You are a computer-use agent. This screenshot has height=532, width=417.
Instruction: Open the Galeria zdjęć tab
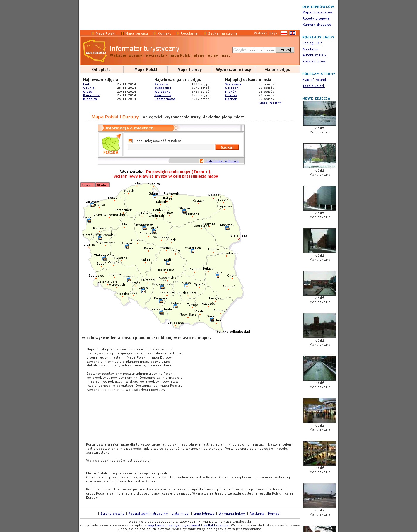point(277,70)
